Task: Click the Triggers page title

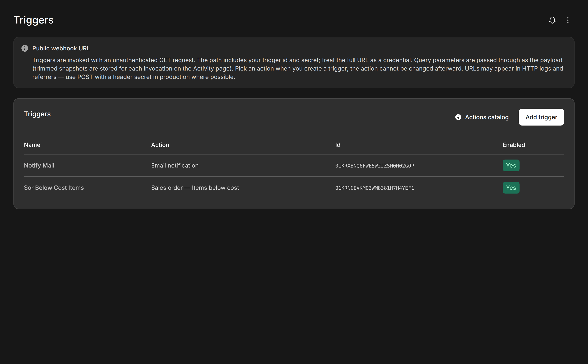Action: tap(34, 20)
